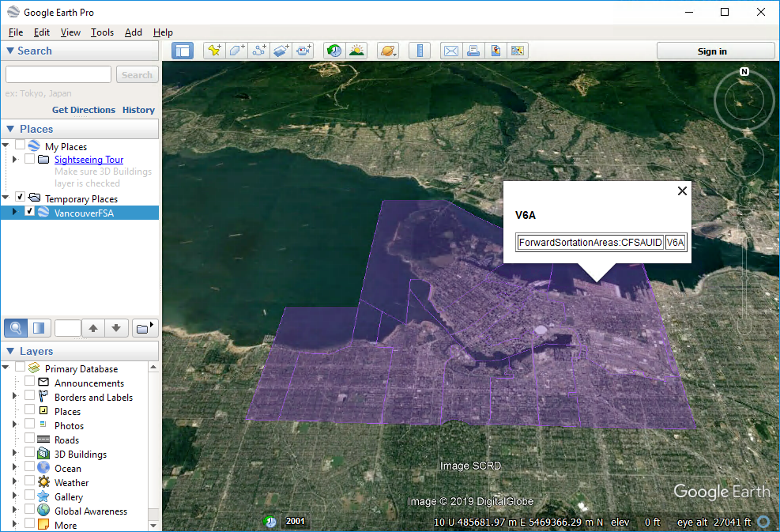Click the Places search magnifier button

(x=16, y=328)
